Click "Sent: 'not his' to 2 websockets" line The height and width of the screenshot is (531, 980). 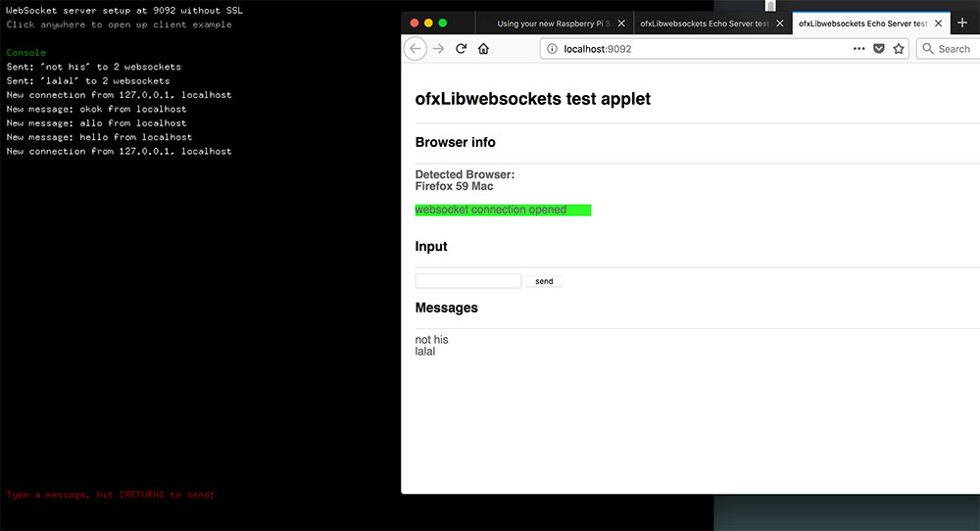pyautogui.click(x=94, y=67)
